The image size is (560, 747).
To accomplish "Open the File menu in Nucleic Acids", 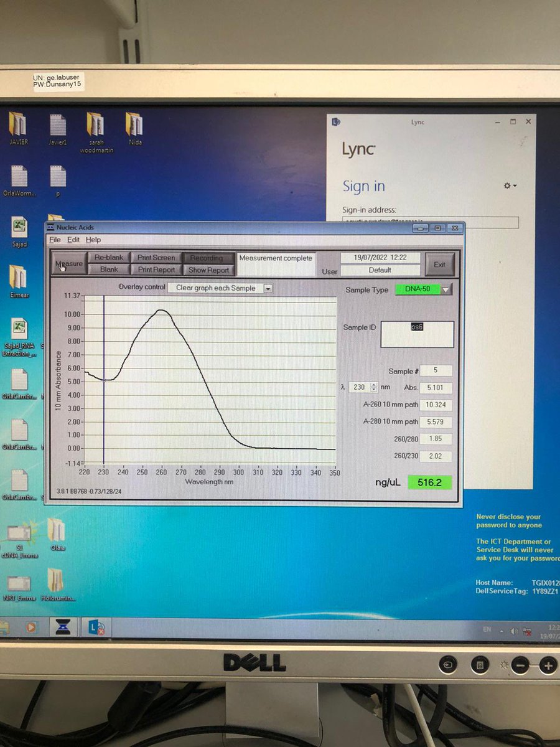I will coord(55,240).
